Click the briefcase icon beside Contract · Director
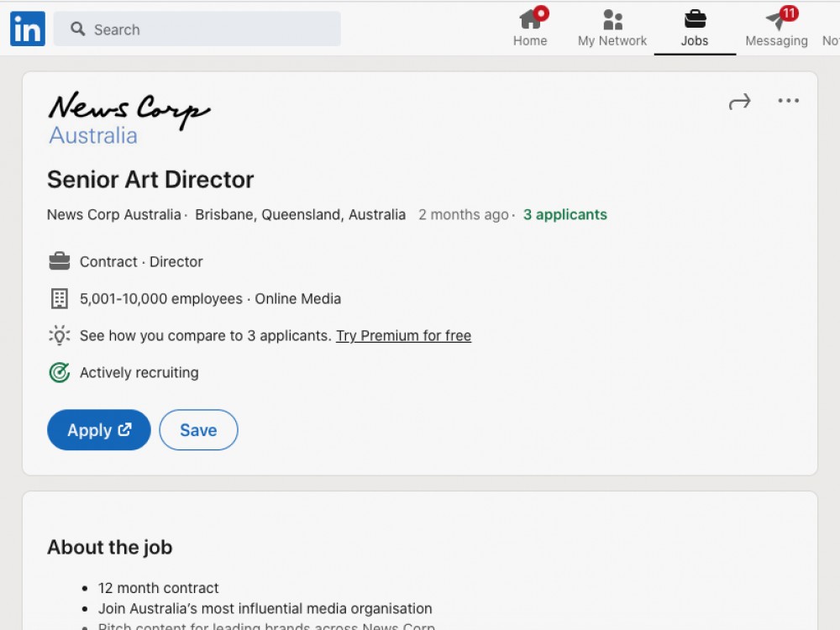The width and height of the screenshot is (840, 630). click(x=60, y=261)
